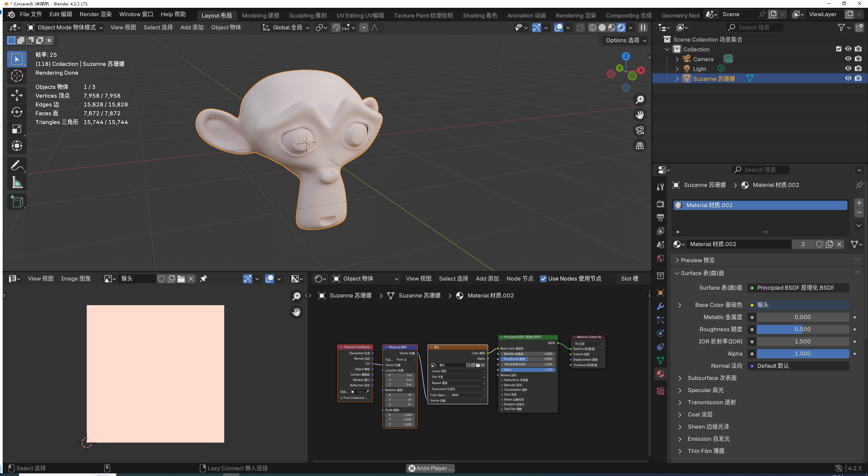
Task: Toggle Show Overlays in 3D viewport
Action: pos(558,28)
